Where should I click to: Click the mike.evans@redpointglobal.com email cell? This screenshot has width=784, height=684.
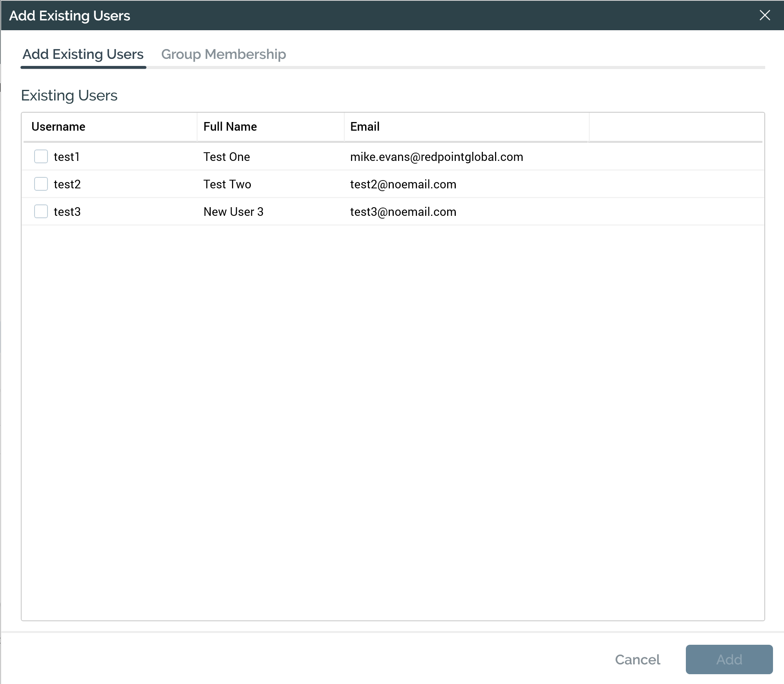437,157
